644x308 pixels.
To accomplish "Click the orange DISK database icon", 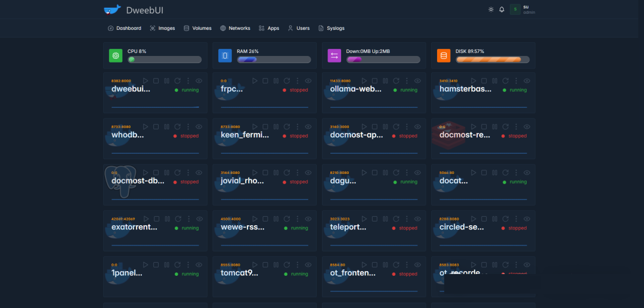I will 444,56.
